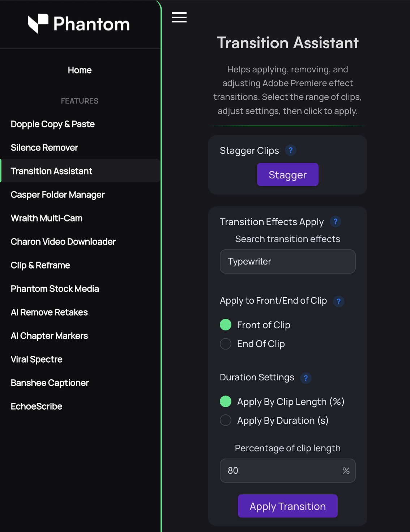
Task: Select the End Of Clip option
Action: 225,343
